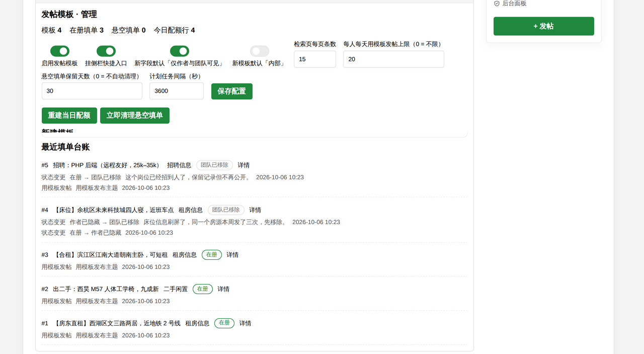The height and width of the screenshot is (354, 644).
Task: Click the 招聘信息 category on entry #5
Action: [x=179, y=165]
